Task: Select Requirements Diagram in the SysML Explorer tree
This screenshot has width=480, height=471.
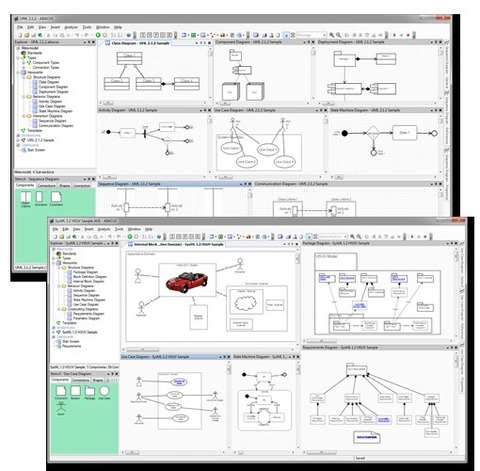Action: [x=88, y=314]
